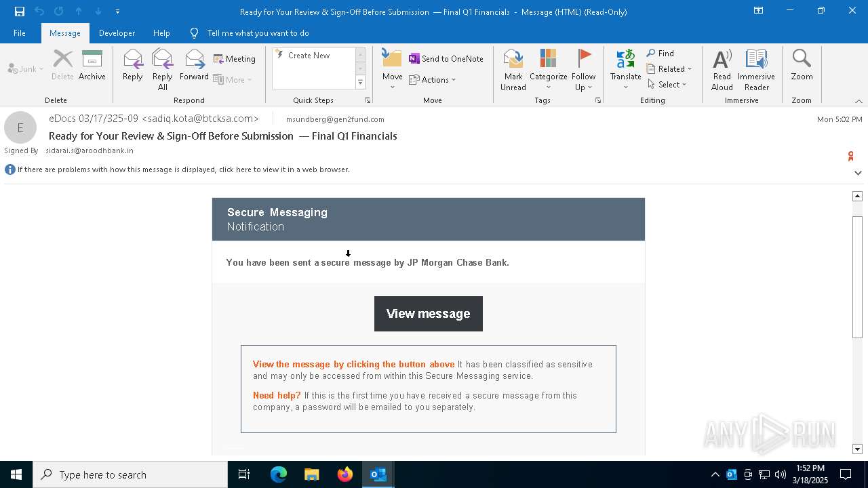
Task: Click the message pane scrollbar thumb
Action: 857,277
